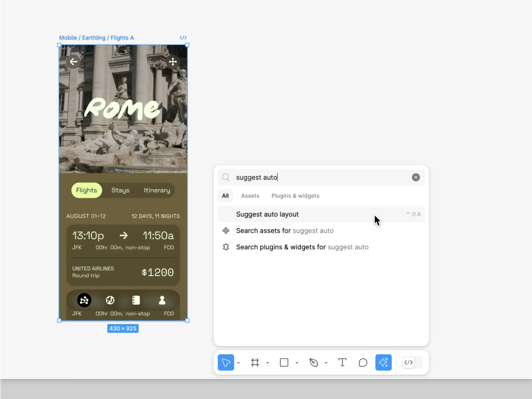Toggle Dev Mode switch in toolbar
This screenshot has width=532, height=399.
tap(412, 362)
